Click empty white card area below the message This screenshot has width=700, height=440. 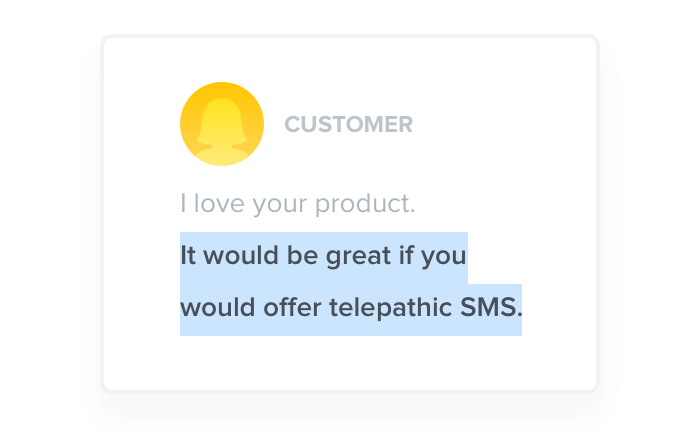[350, 363]
